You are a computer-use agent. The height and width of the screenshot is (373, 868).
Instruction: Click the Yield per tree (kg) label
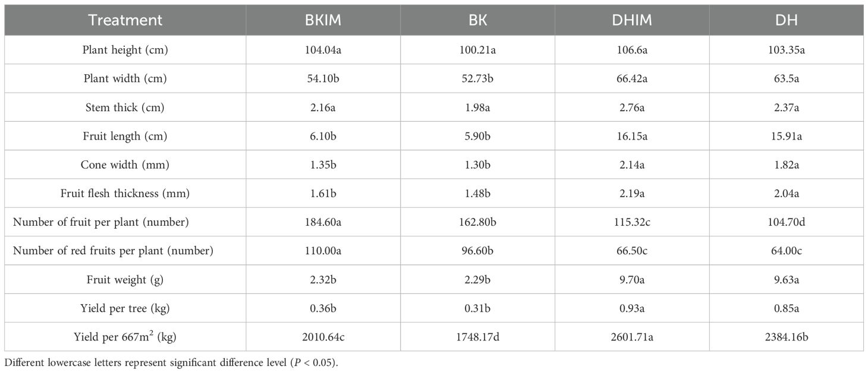125,308
